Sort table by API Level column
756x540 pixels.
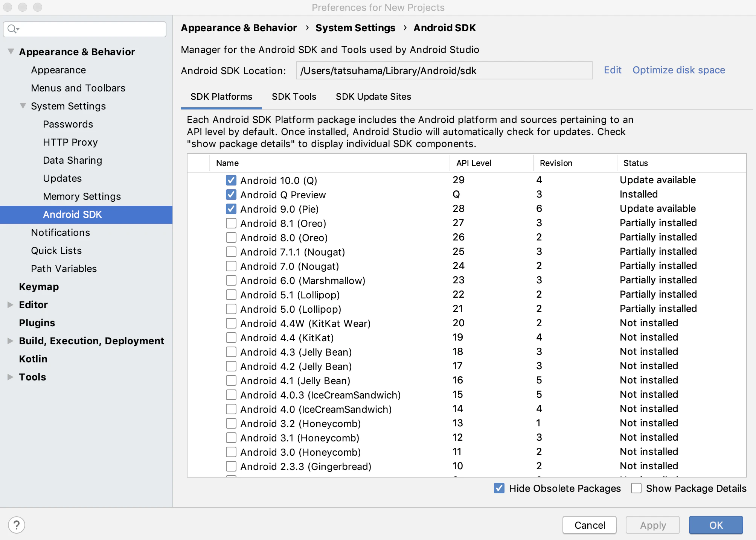coord(491,163)
